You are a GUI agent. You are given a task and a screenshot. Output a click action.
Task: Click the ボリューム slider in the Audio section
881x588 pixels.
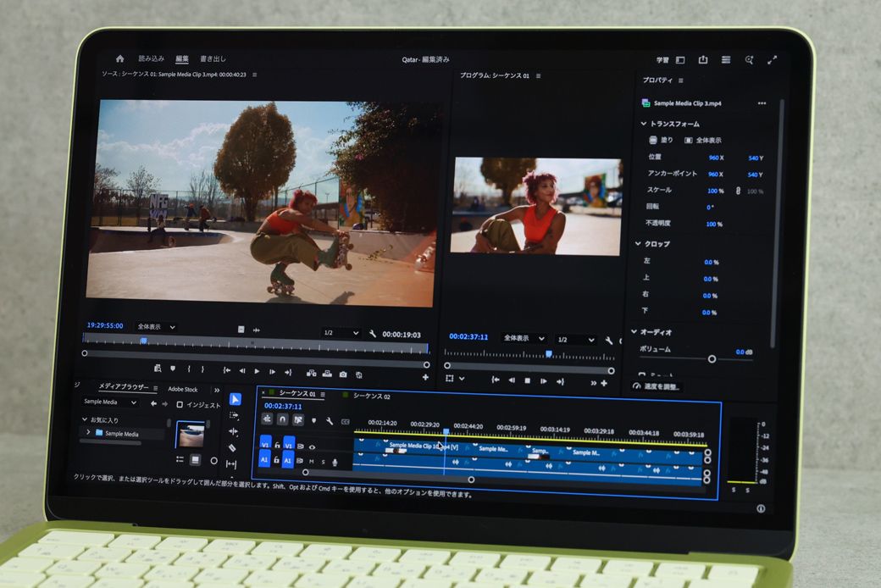(712, 358)
